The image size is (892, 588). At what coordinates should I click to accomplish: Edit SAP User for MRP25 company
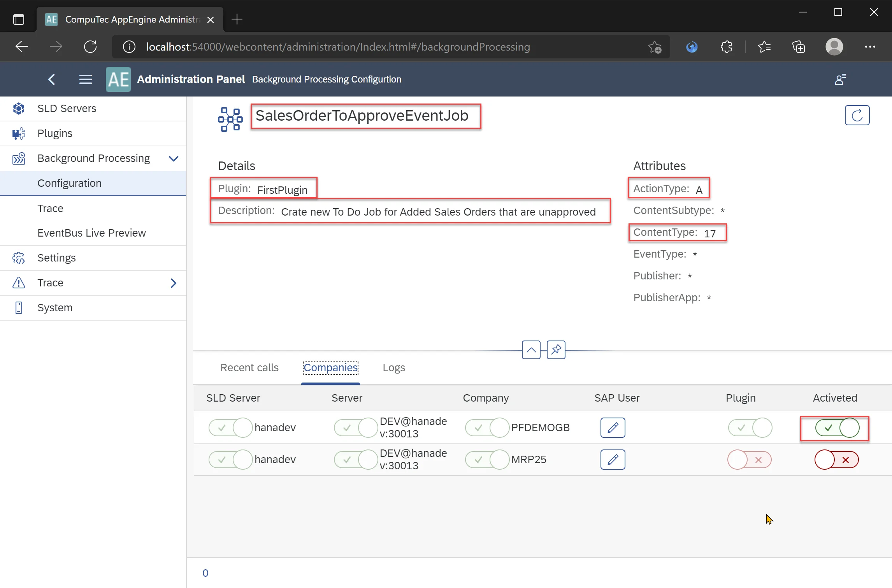[x=612, y=459]
